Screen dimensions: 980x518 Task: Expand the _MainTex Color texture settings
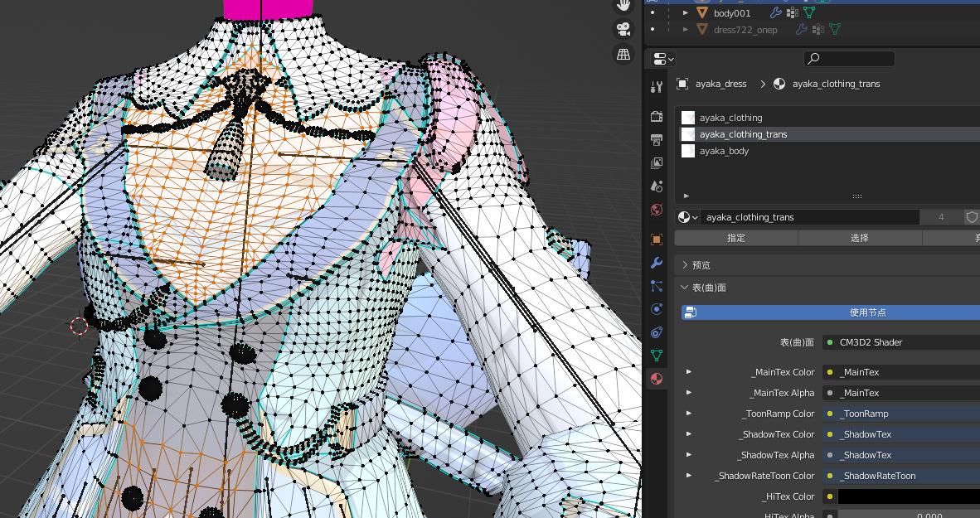688,371
